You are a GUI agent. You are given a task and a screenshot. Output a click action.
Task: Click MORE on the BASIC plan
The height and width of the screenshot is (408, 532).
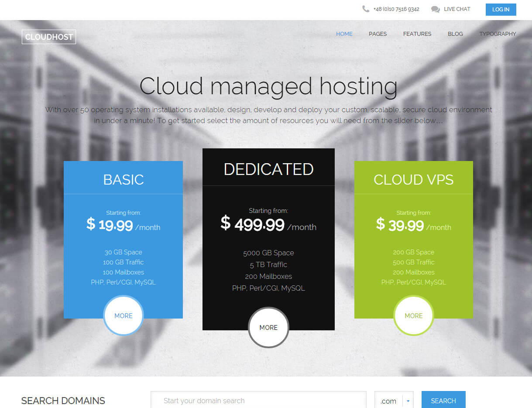pyautogui.click(x=123, y=315)
